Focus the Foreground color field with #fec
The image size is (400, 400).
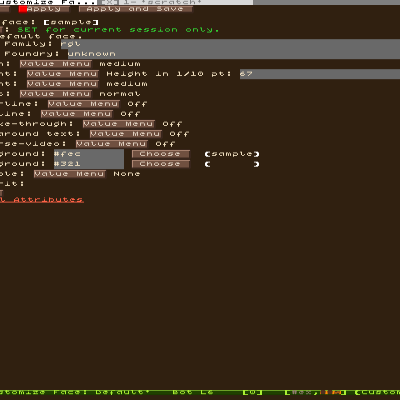click(x=89, y=154)
